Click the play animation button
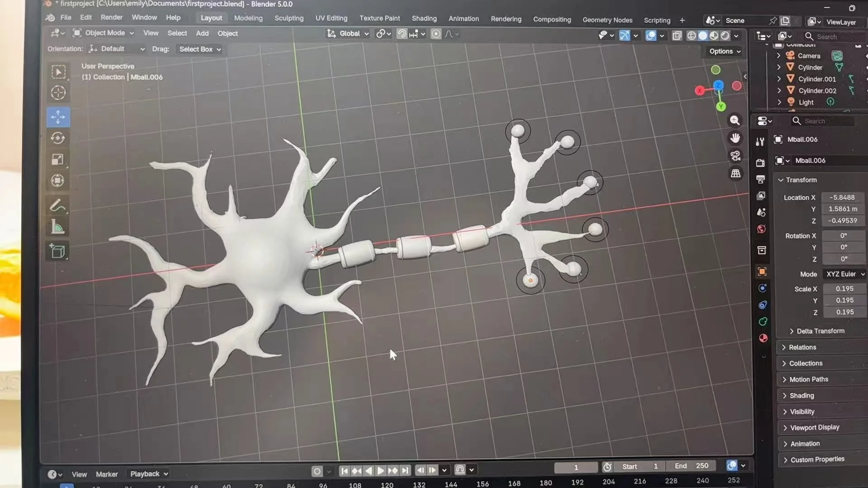Screen dimensions: 868x488 pyautogui.click(x=381, y=471)
